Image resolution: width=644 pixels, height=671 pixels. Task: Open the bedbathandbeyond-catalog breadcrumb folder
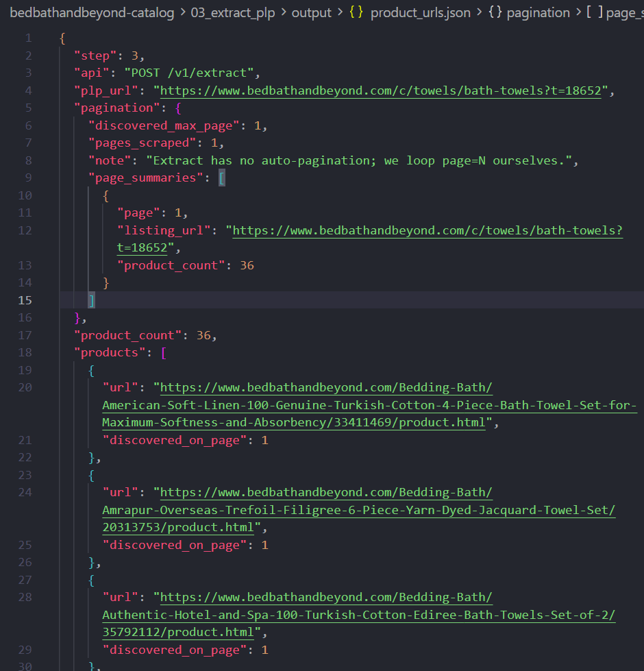click(92, 13)
